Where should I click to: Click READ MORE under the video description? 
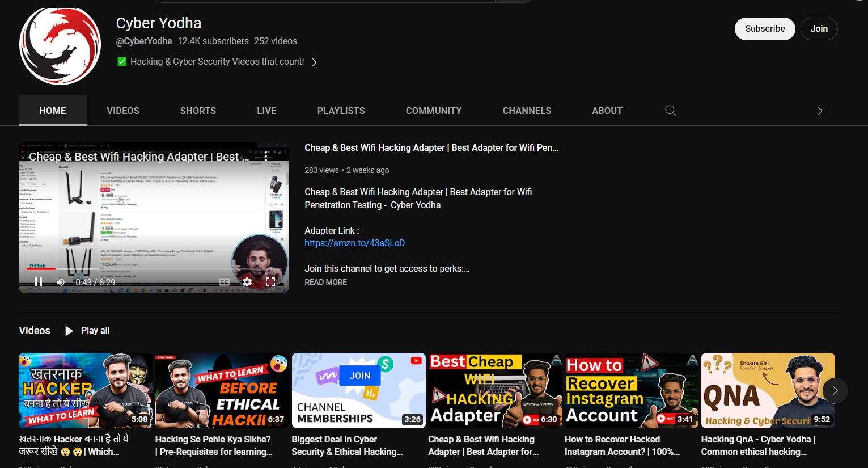tap(325, 282)
